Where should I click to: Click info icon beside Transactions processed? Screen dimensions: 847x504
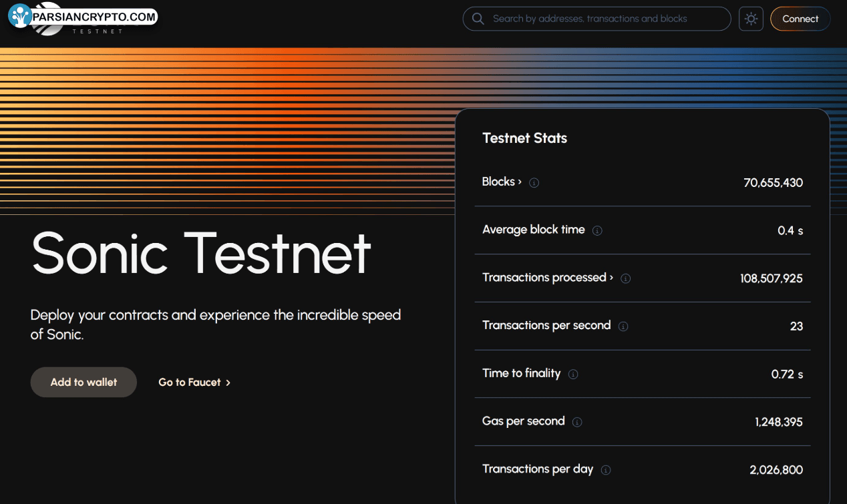click(x=625, y=278)
